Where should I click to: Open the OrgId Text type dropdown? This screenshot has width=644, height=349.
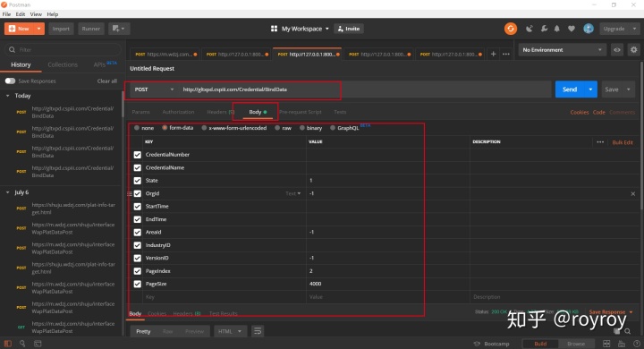(293, 193)
